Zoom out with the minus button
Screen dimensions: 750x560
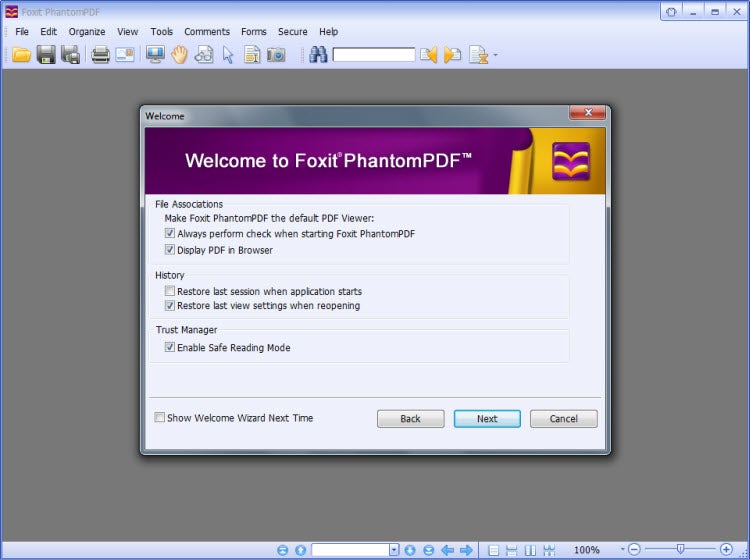coord(634,549)
